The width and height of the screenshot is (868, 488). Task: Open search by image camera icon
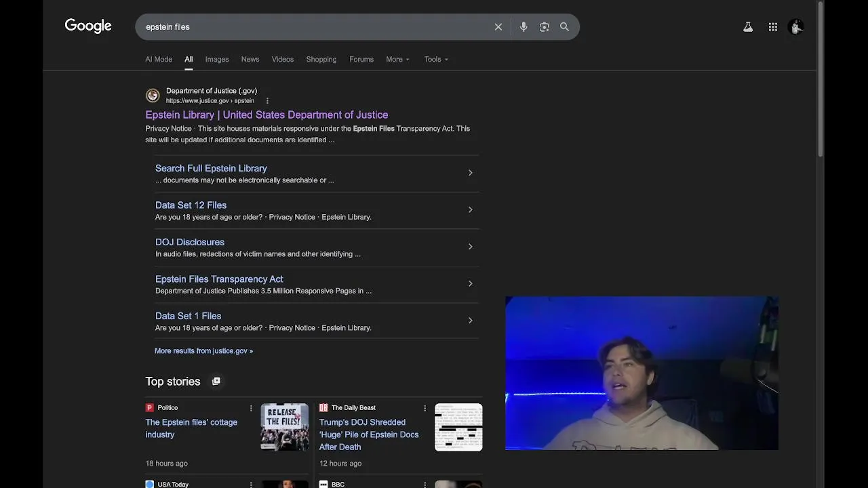pos(544,27)
